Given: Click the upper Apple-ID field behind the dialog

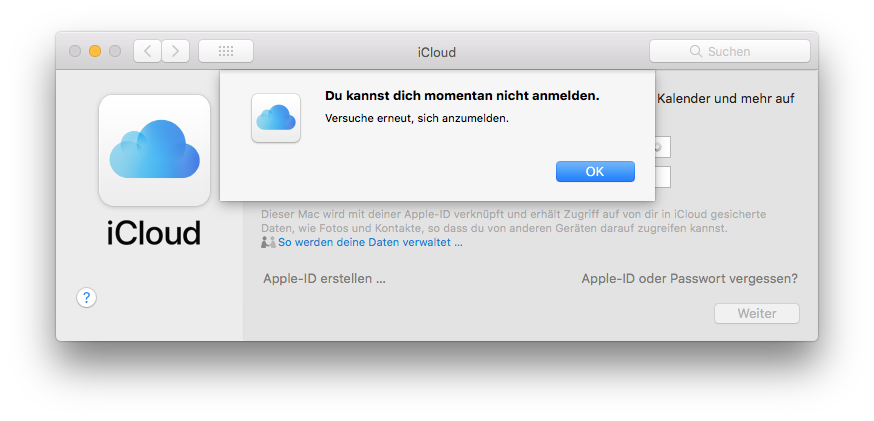Looking at the screenshot, I should pyautogui.click(x=662, y=147).
